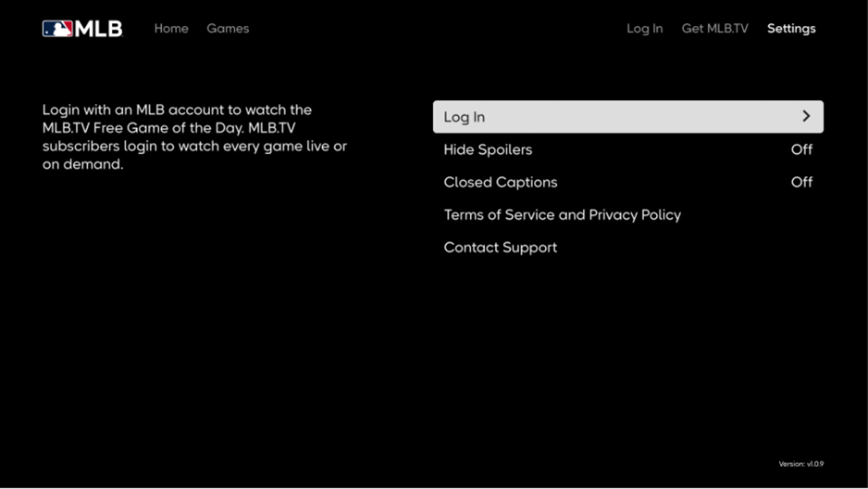Expand the Log In panel arrow
The width and height of the screenshot is (868, 489).
click(806, 115)
